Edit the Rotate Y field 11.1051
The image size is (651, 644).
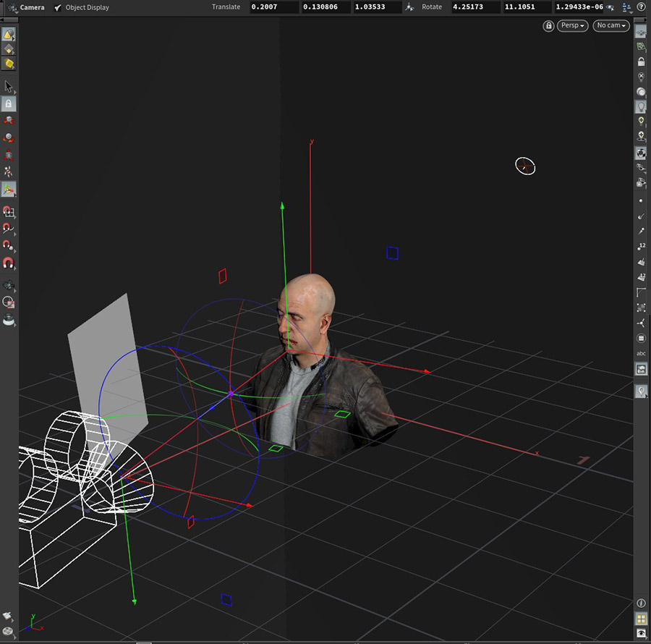tap(527, 7)
